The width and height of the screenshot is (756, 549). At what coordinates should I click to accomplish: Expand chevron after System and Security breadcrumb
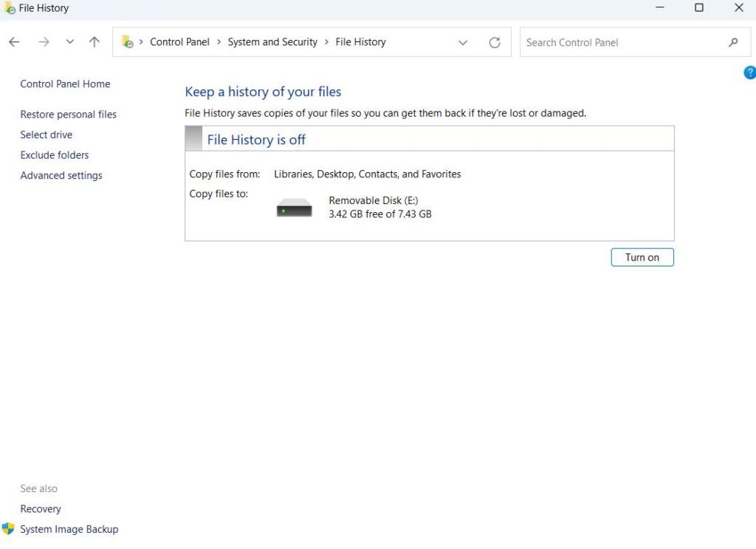(326, 42)
